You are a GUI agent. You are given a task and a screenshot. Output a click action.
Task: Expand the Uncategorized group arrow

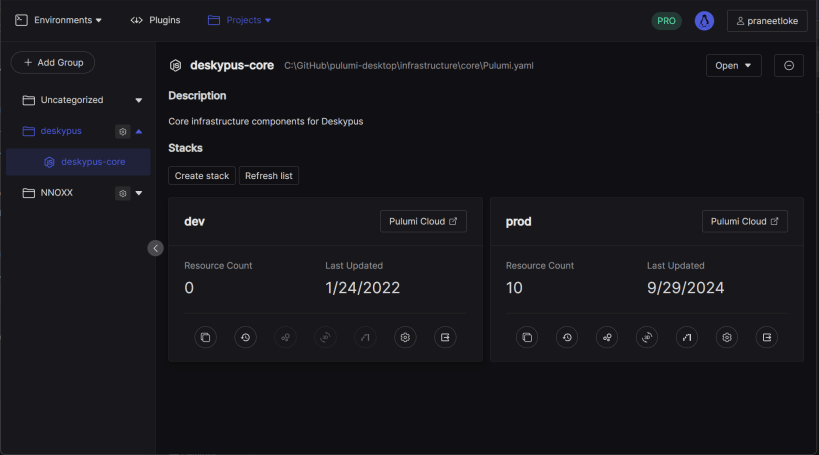pyautogui.click(x=139, y=100)
